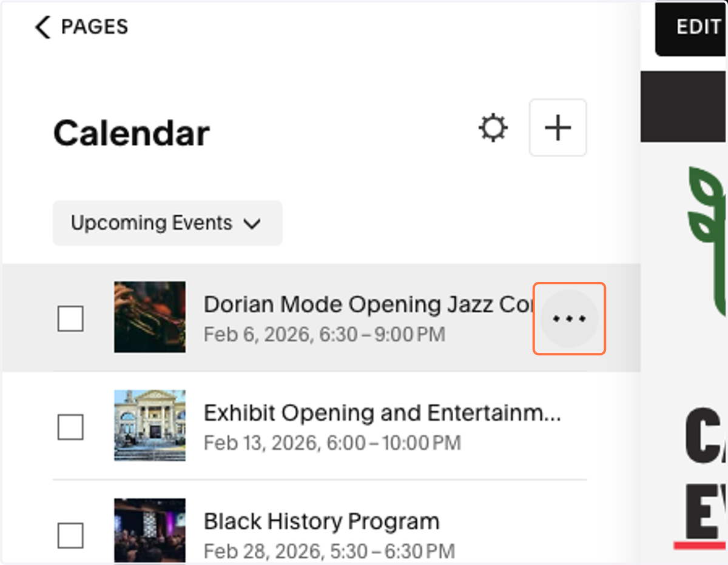Viewport: 728px width, 565px height.
Task: Open Calendar settings gear icon
Action: point(493,129)
